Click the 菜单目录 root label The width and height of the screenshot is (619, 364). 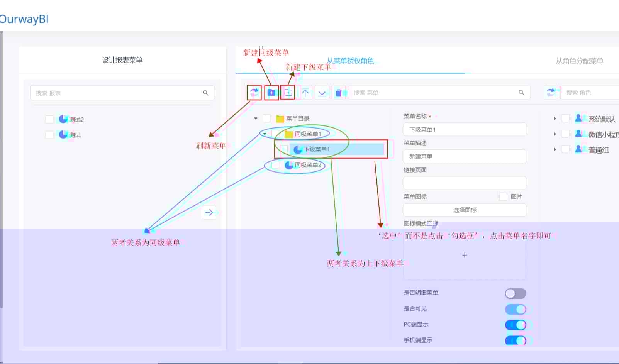click(298, 119)
